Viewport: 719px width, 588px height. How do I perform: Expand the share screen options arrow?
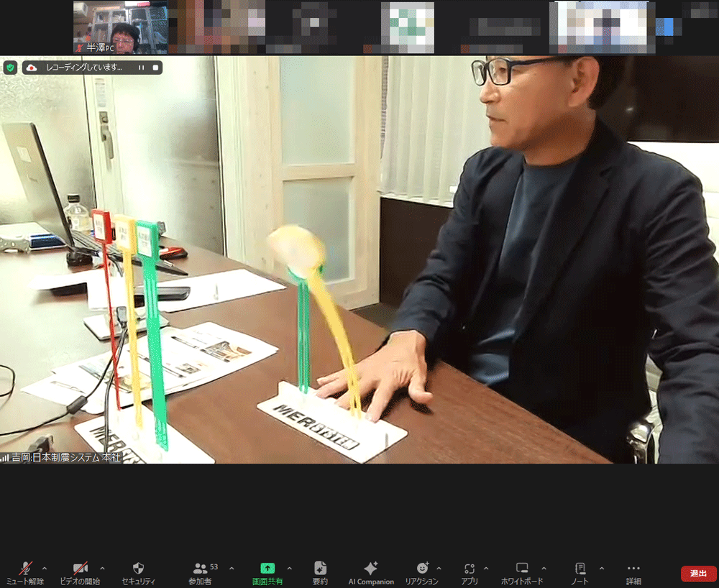coord(289,568)
